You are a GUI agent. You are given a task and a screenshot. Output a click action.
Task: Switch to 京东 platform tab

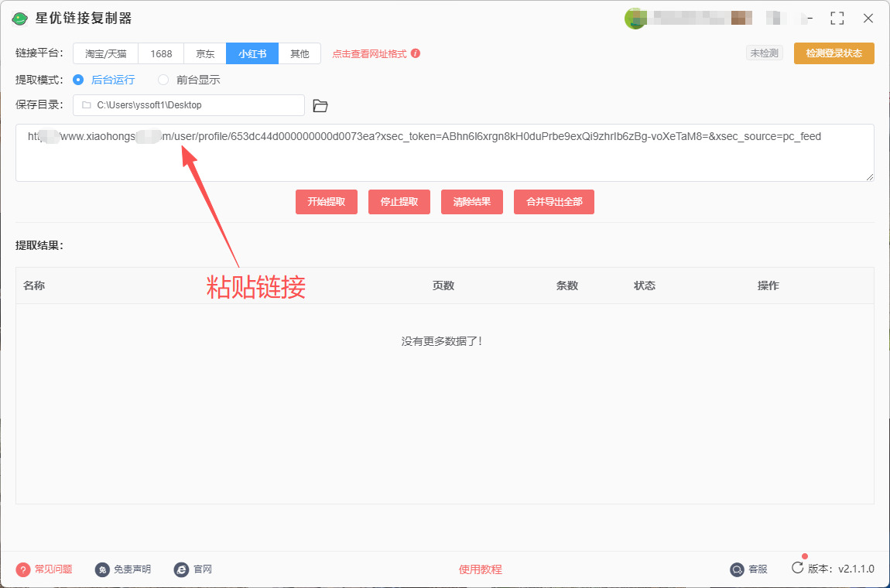(205, 54)
